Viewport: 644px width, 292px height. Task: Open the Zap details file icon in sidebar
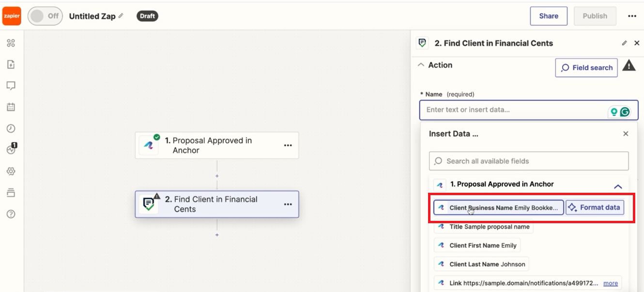tap(11, 64)
